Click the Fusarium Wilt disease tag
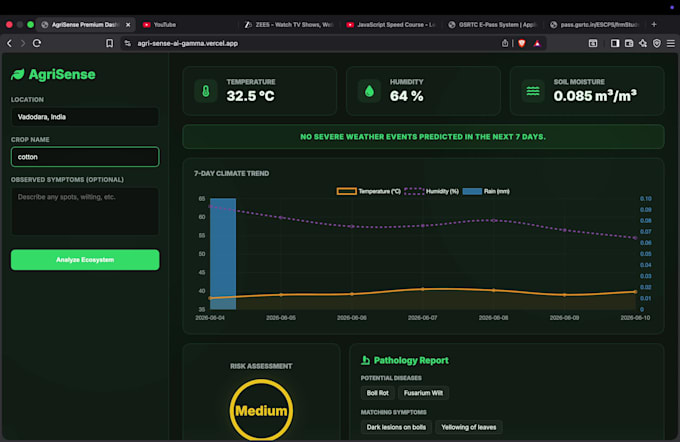Image resolution: width=680 pixels, height=442 pixels. 423,393
